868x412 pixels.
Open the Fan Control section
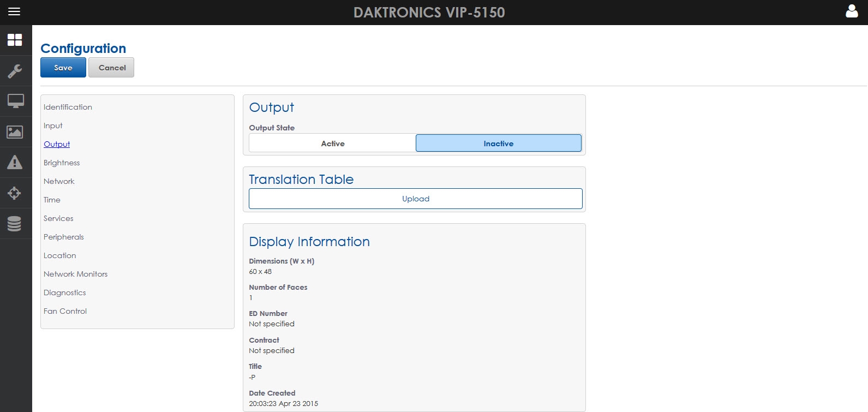pos(65,311)
